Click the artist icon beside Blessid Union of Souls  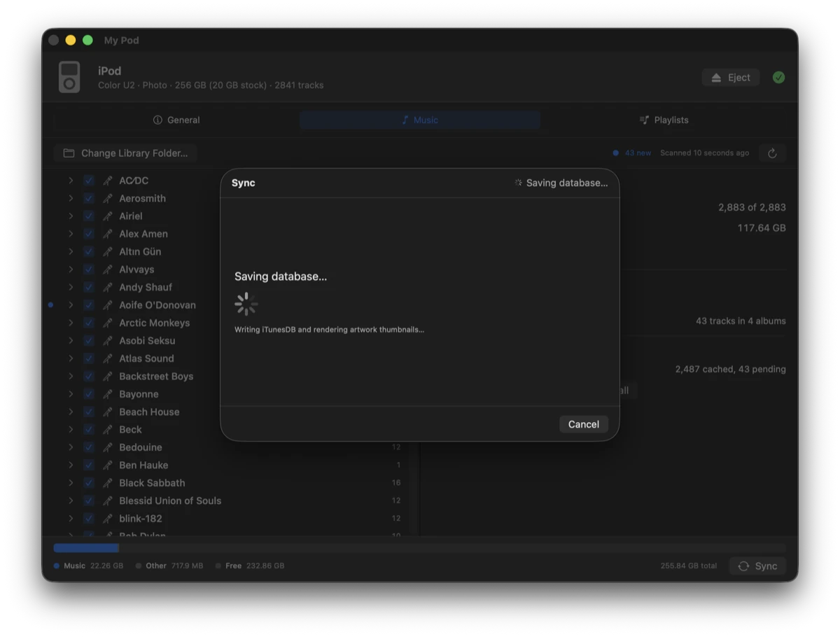(x=108, y=500)
